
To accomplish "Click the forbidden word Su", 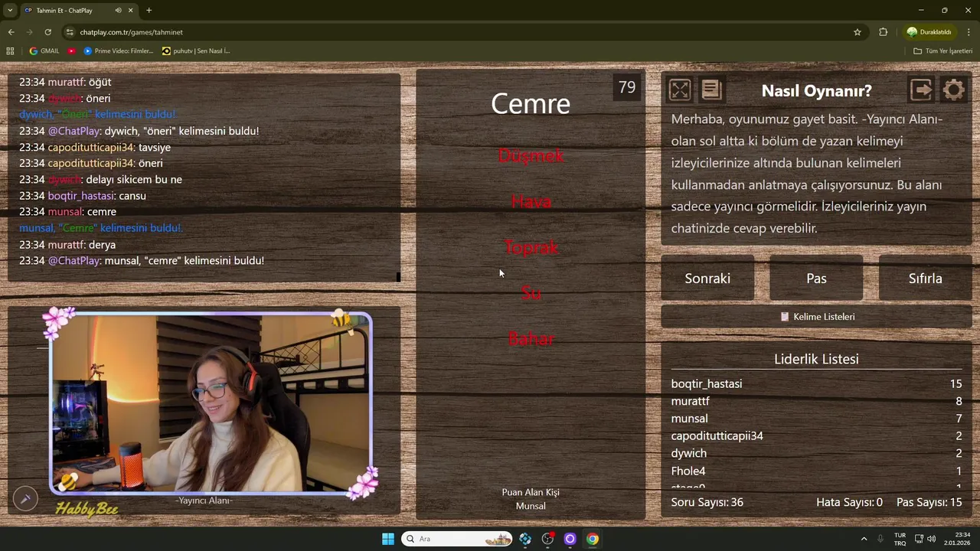I will point(531,293).
